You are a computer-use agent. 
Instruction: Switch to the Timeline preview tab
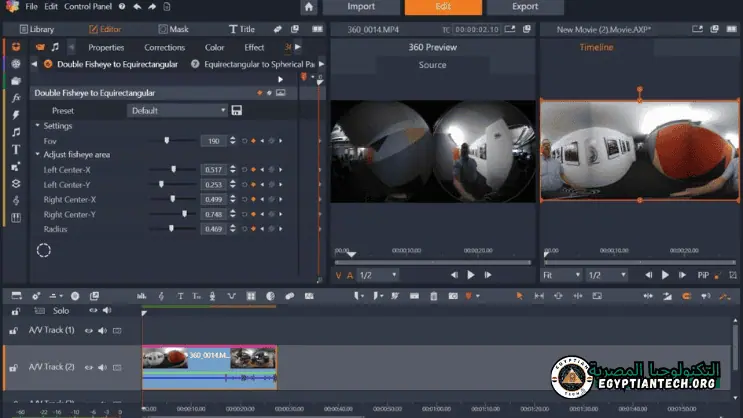(x=596, y=47)
